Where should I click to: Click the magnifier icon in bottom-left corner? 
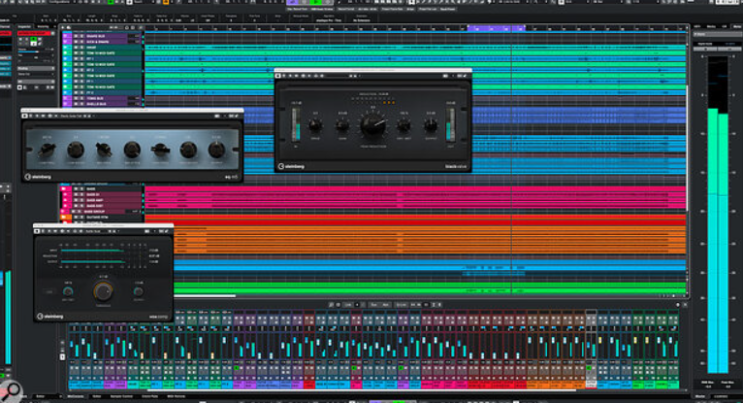tap(9, 392)
